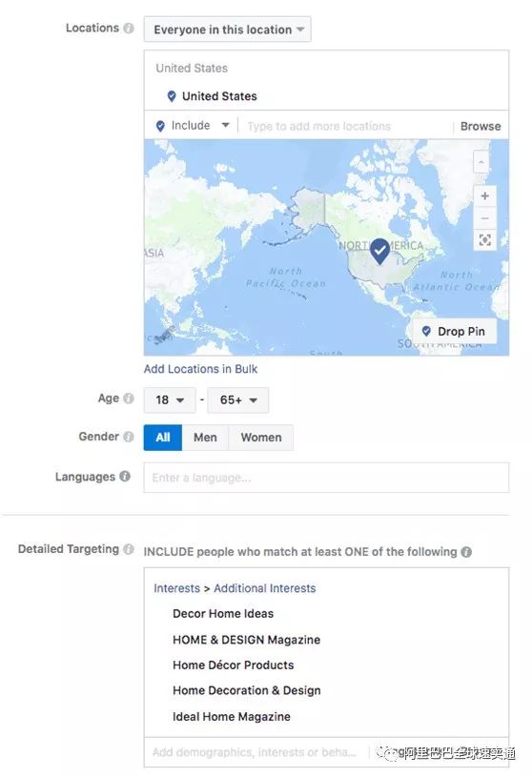Zoom out of the map with minus
The width and height of the screenshot is (532, 777).
point(484,218)
